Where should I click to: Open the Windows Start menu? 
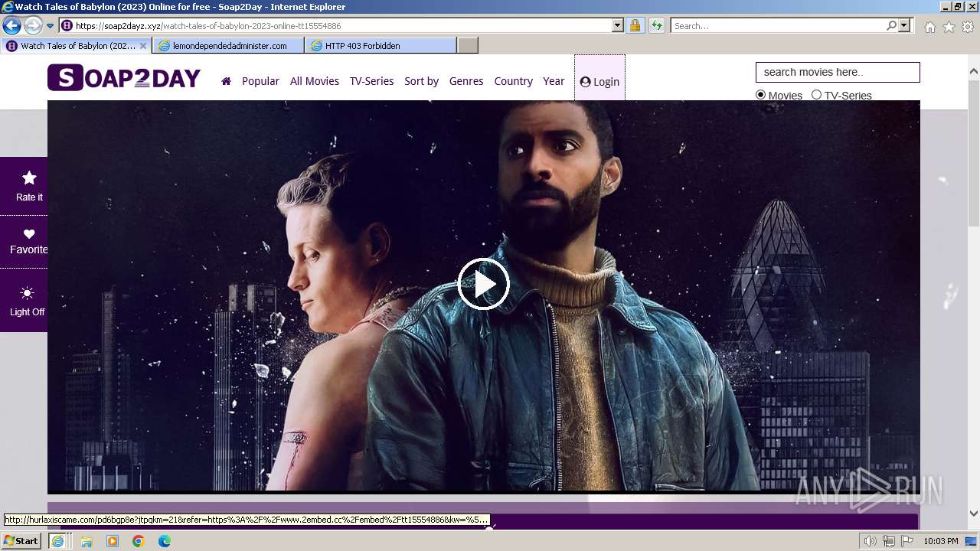click(x=21, y=541)
